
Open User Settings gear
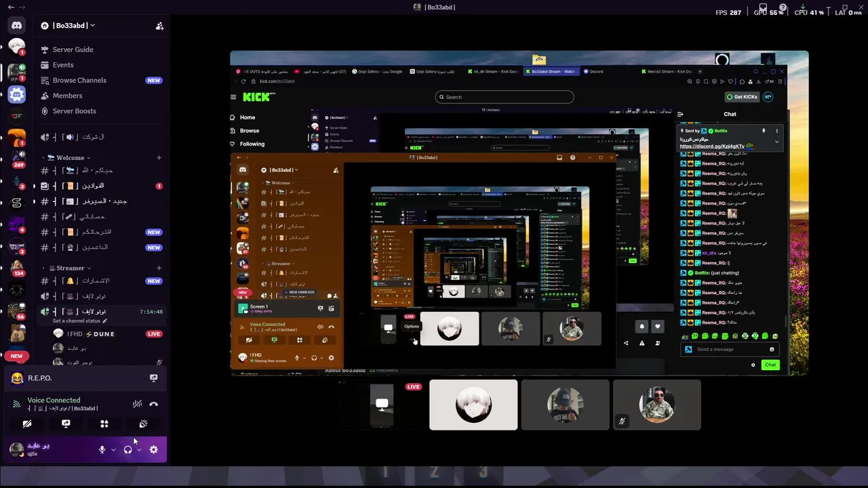(154, 449)
